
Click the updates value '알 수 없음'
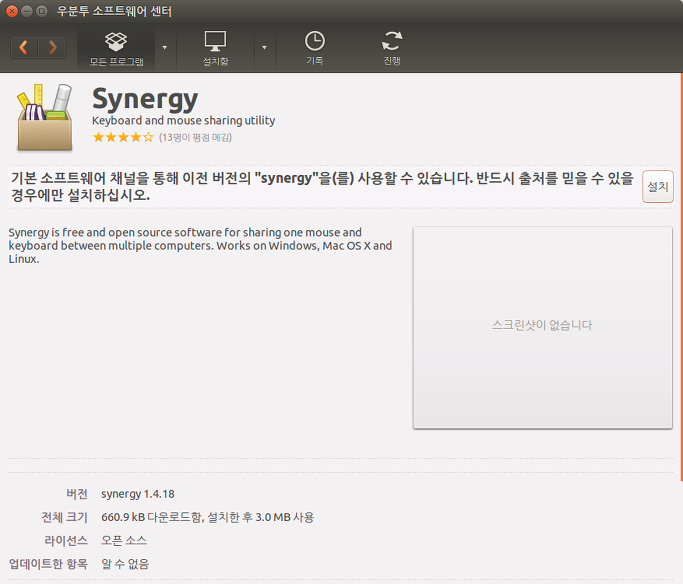pyautogui.click(x=125, y=564)
